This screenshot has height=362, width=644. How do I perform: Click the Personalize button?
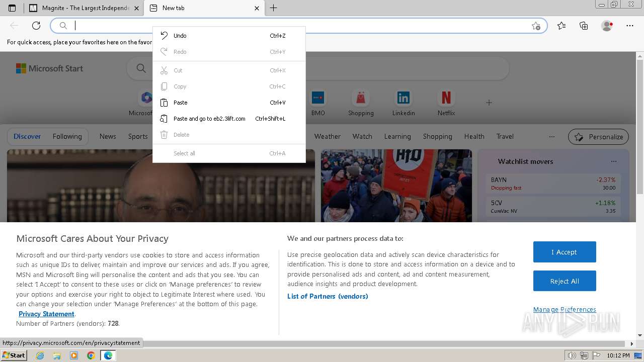pyautogui.click(x=599, y=137)
